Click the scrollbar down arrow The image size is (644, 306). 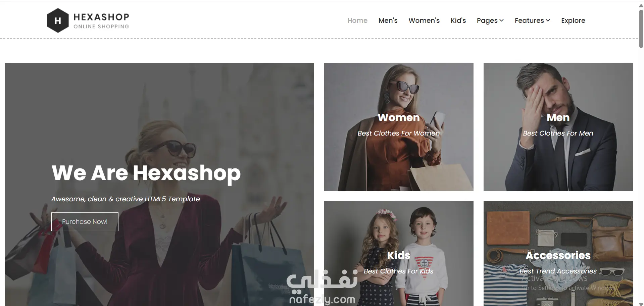pos(641,304)
